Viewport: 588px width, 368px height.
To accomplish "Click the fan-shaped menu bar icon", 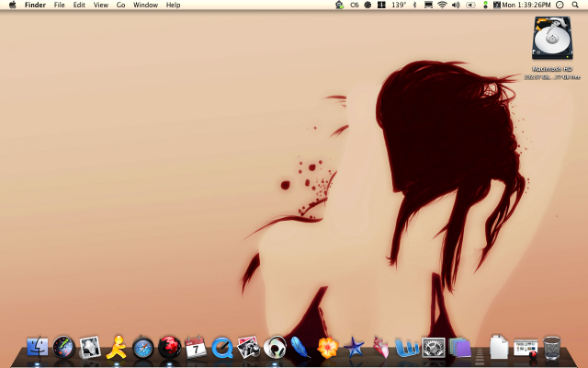I will 367,5.
